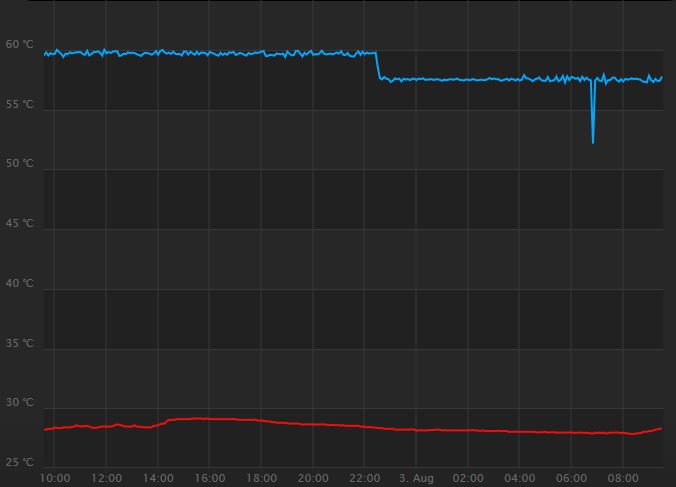Click the 35 °C y-axis label

(19, 343)
